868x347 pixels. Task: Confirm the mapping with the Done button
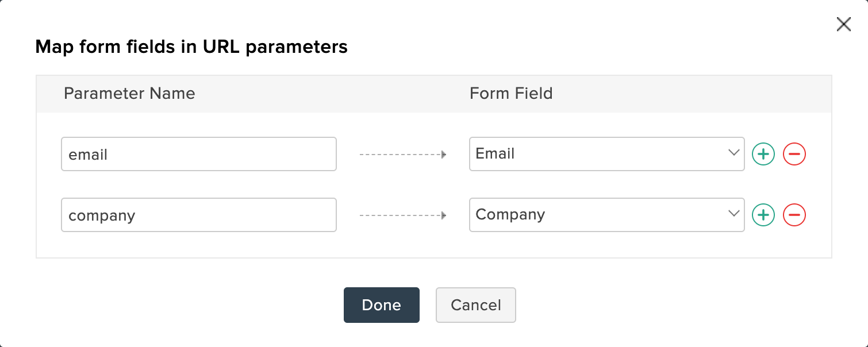click(382, 305)
